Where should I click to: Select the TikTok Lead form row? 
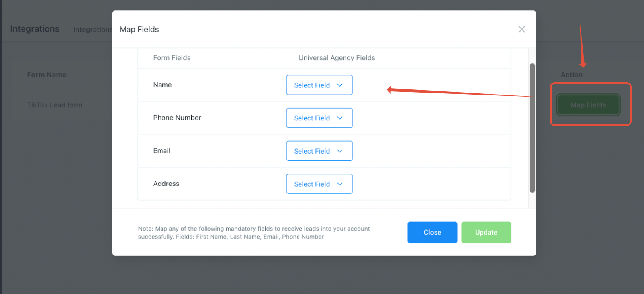pyautogui.click(x=55, y=105)
